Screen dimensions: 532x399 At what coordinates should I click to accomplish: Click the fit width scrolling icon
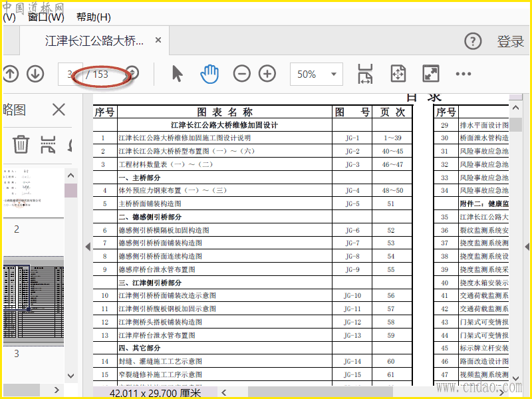point(365,74)
